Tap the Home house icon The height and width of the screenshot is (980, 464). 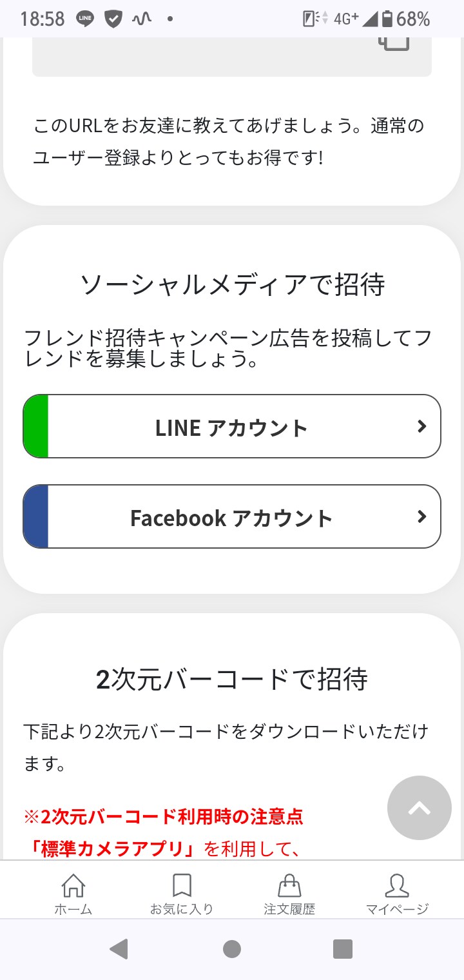click(73, 885)
